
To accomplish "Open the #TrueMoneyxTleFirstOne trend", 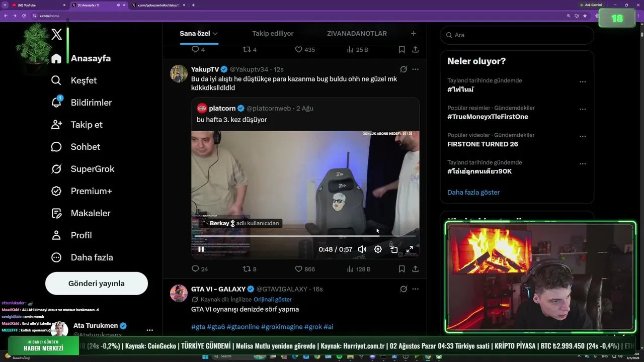I will tap(488, 117).
